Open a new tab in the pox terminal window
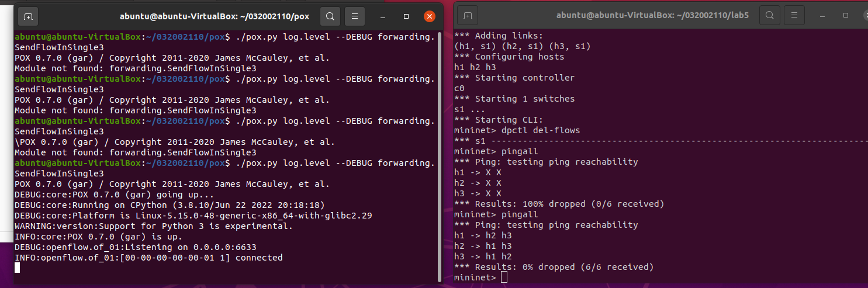Viewport: 868px width, 288px height. click(x=28, y=16)
